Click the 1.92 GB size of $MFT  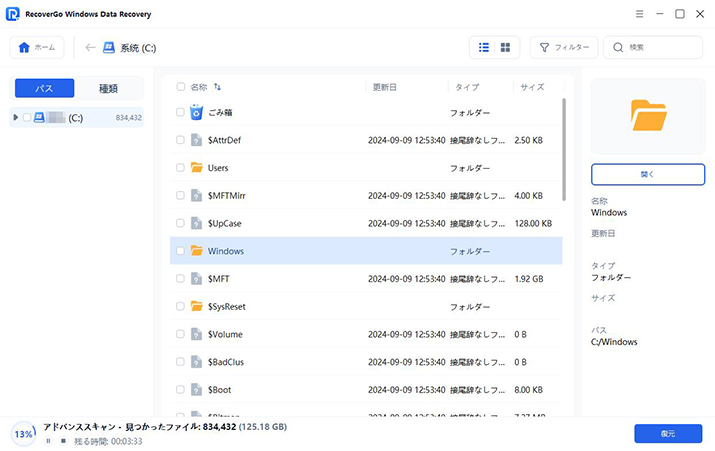529,279
